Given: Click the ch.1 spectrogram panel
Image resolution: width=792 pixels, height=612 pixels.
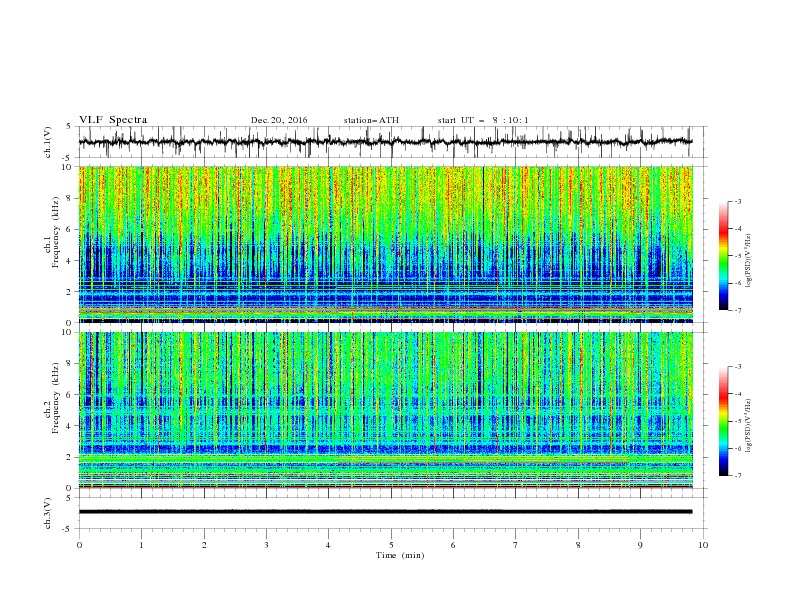Looking at the screenshot, I should tap(385, 244).
